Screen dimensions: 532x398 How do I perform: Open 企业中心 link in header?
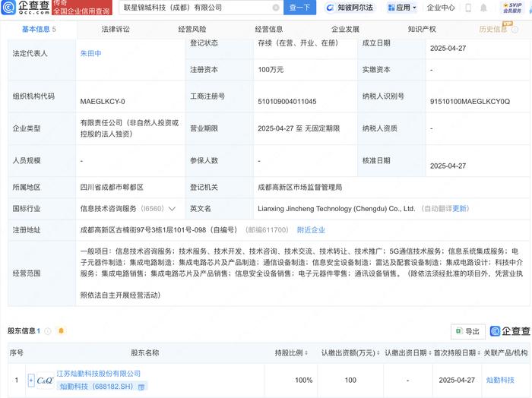pos(441,8)
